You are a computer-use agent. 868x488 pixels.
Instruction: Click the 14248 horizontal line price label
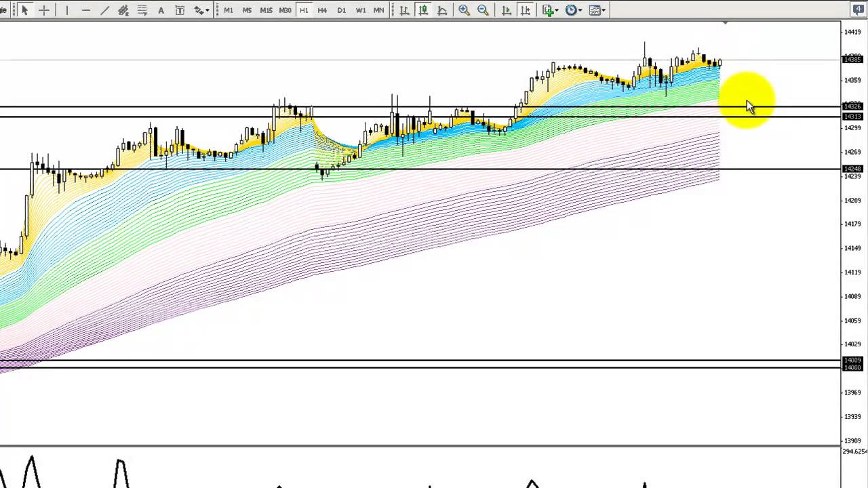pyautogui.click(x=852, y=169)
